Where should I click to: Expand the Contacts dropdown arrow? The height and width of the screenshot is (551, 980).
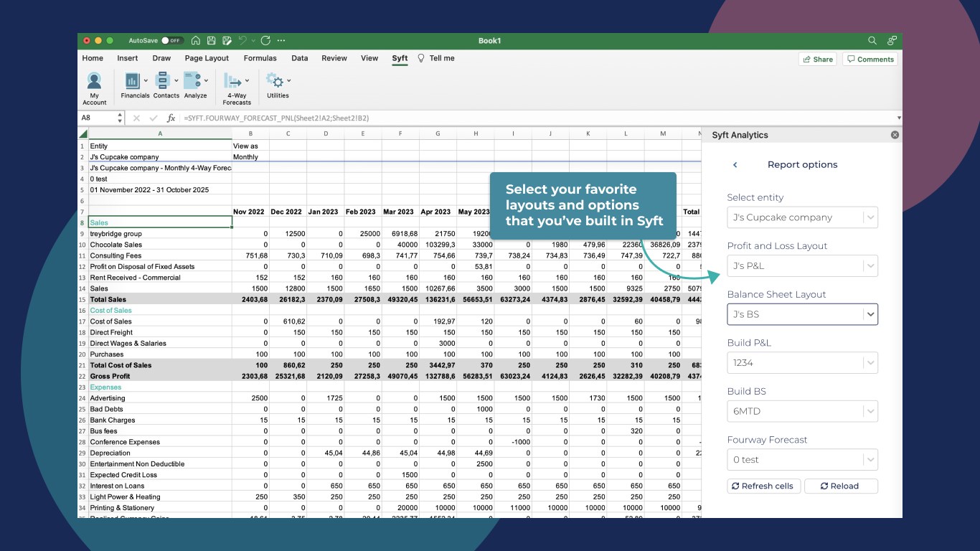pyautogui.click(x=176, y=81)
